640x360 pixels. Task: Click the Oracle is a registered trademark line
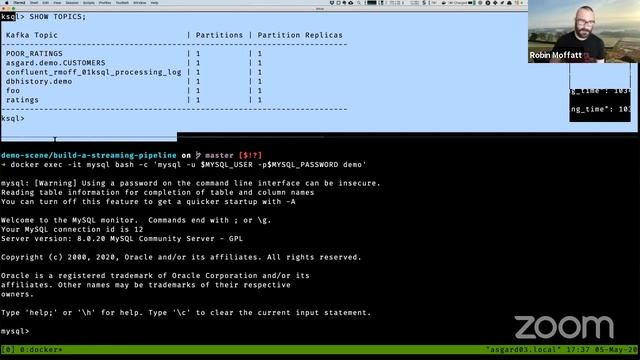(x=155, y=276)
